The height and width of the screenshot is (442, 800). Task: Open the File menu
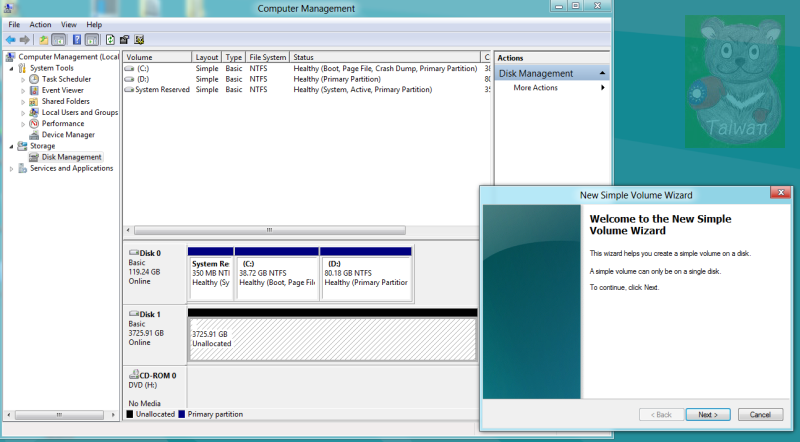(x=14, y=24)
